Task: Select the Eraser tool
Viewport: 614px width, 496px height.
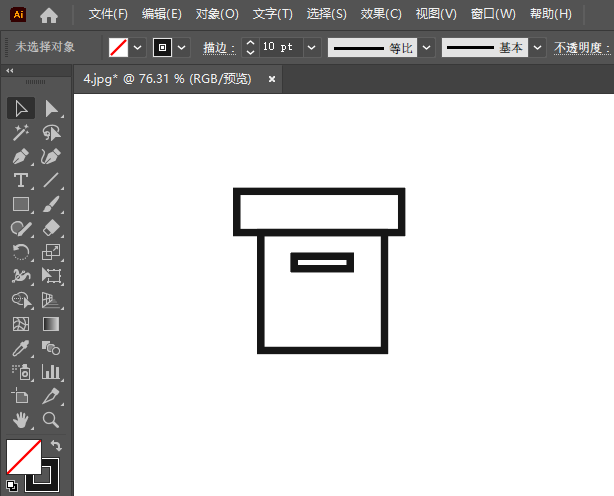Action: [x=51, y=228]
